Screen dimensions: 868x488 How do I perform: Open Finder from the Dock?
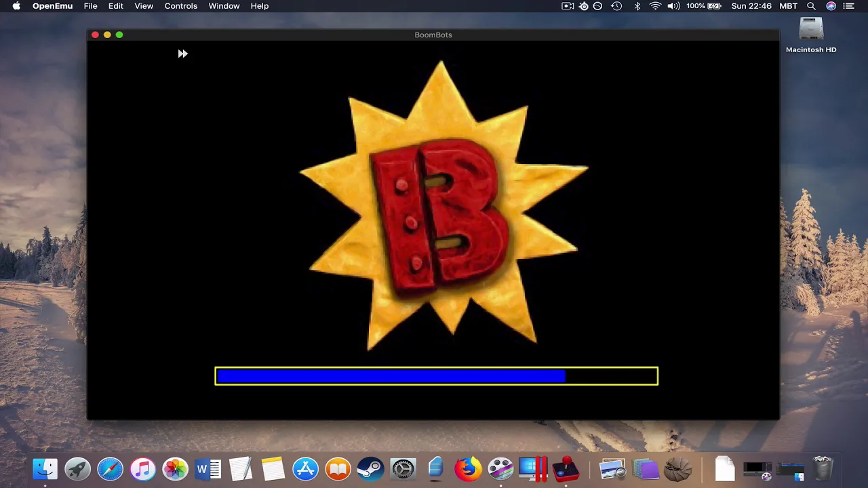(x=45, y=468)
